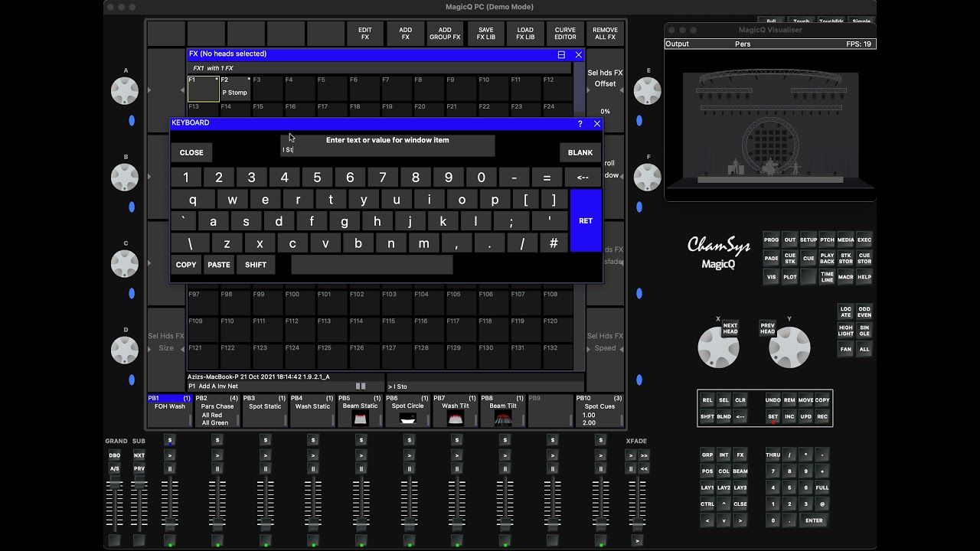Toggle the FAN mode button
This screenshot has height=551, width=980.
(845, 349)
